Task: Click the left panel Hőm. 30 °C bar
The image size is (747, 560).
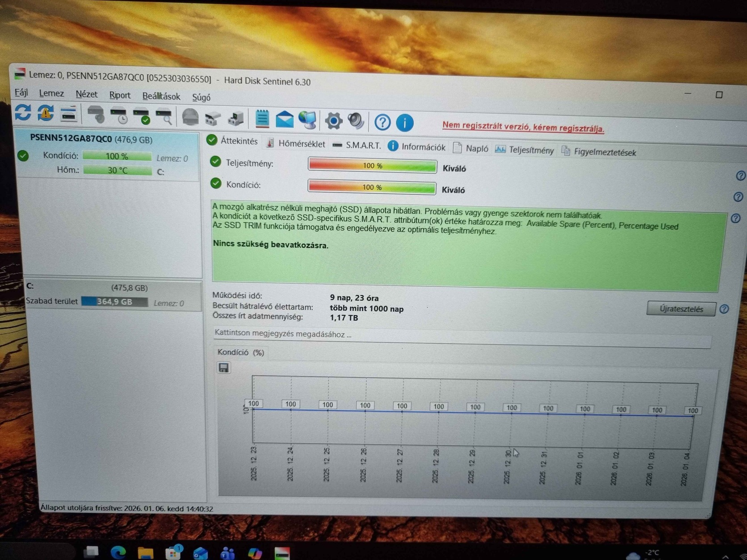Action: click(x=118, y=170)
